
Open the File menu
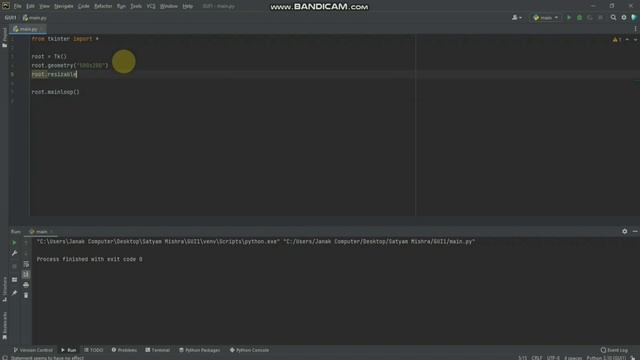pyautogui.click(x=18, y=6)
